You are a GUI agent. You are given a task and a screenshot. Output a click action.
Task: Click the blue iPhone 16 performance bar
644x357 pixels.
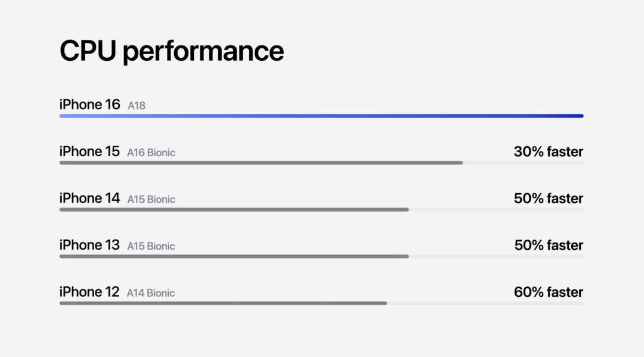[321, 116]
